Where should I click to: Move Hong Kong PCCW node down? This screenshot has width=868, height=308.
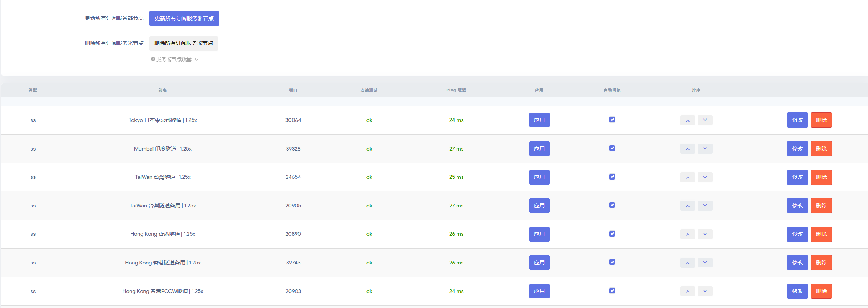(705, 291)
